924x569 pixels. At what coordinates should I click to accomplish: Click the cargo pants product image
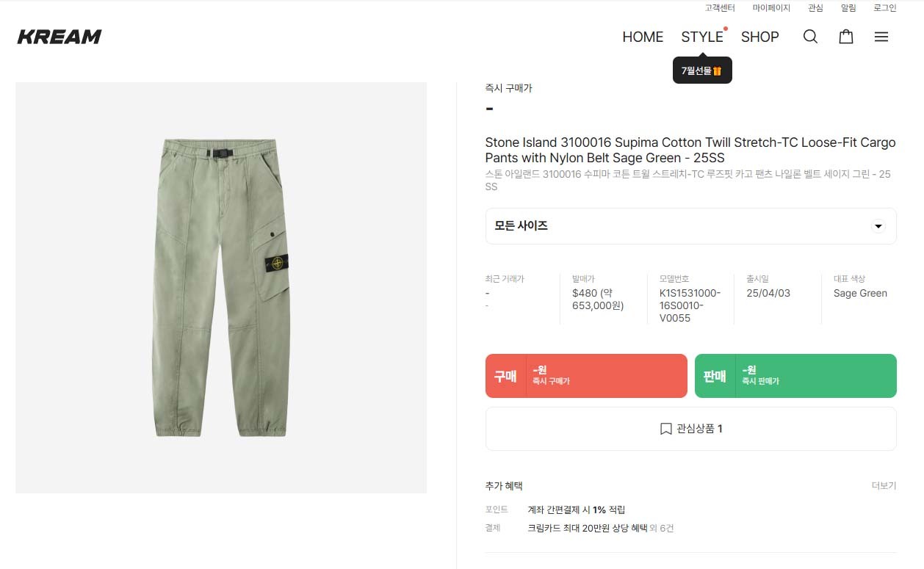tap(221, 287)
